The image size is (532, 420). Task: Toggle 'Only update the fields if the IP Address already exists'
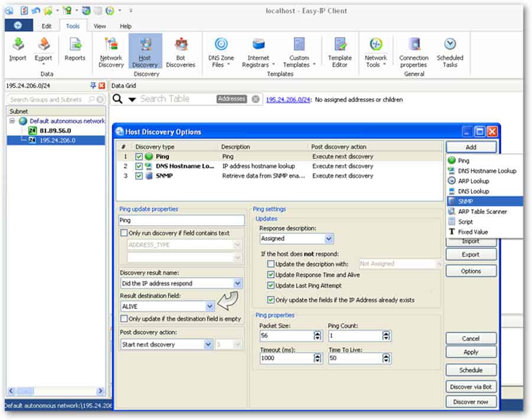tap(271, 299)
